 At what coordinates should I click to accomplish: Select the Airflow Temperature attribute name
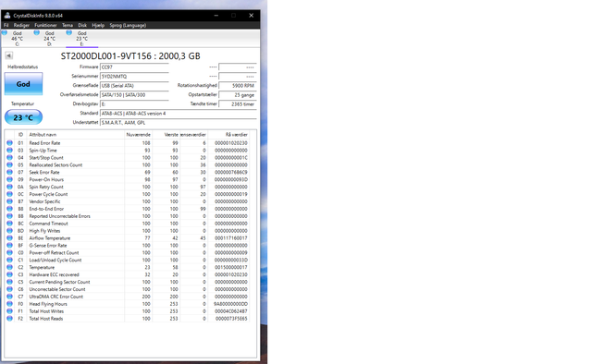[49, 238]
